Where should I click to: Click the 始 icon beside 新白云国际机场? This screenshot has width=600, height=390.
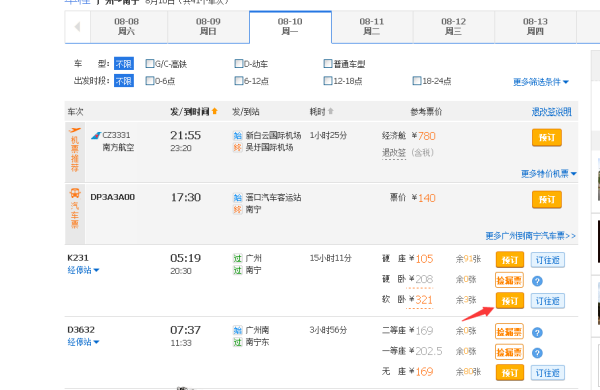tap(238, 135)
